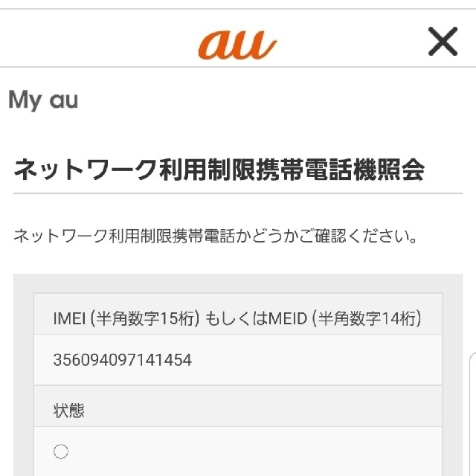Click the IMEI (半角数字15桁) header label

tap(126, 318)
